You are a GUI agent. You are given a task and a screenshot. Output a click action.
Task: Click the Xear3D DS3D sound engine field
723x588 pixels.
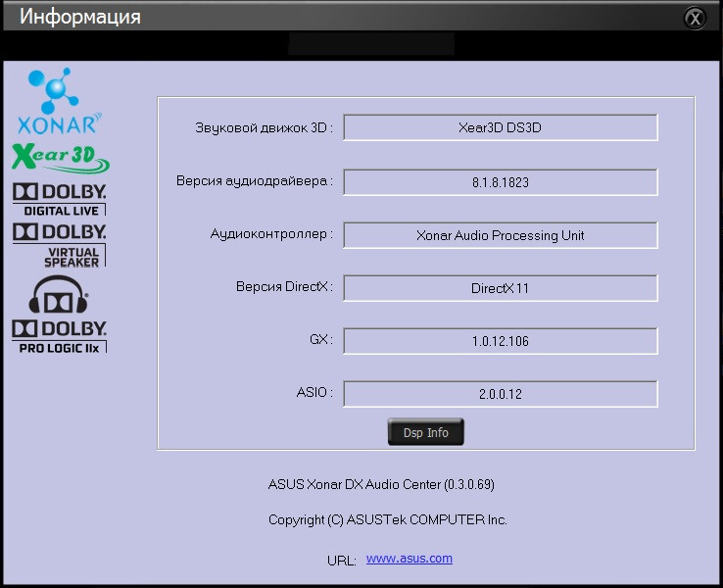tap(501, 127)
